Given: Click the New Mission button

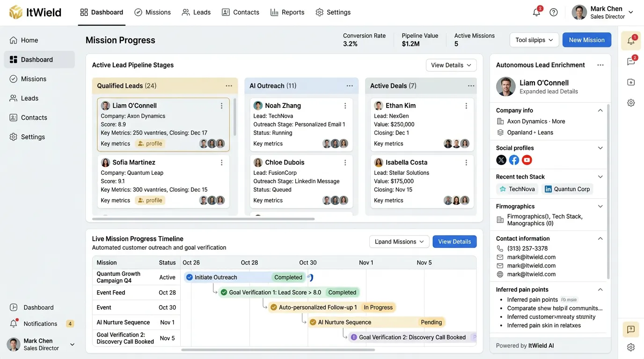Looking at the screenshot, I should [x=587, y=40].
